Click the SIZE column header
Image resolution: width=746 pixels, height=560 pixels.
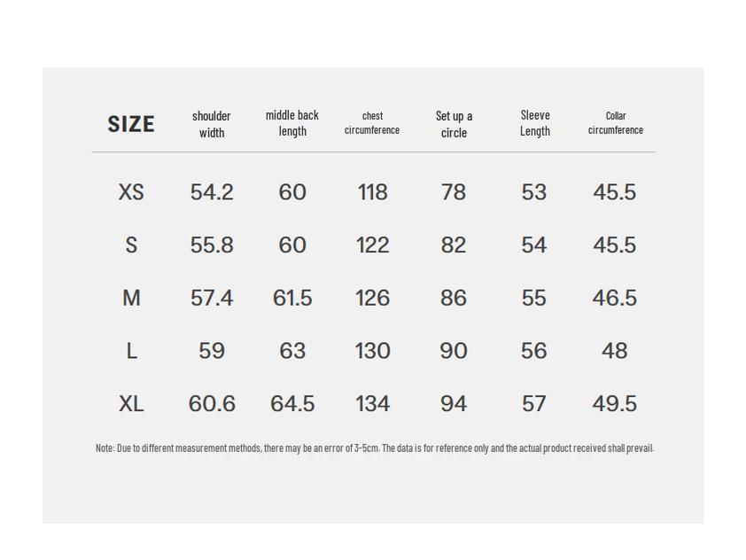131,124
